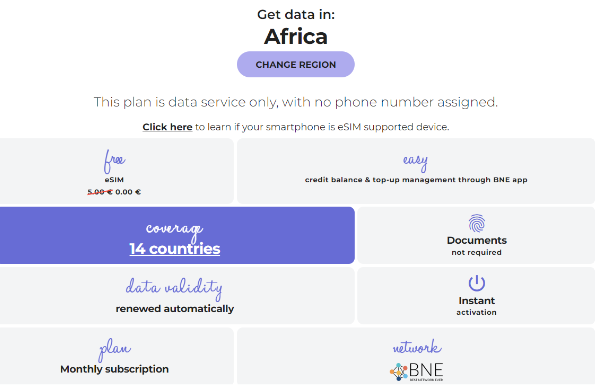595x387 pixels.
Task: Select the Africa region heading
Action: pos(296,36)
